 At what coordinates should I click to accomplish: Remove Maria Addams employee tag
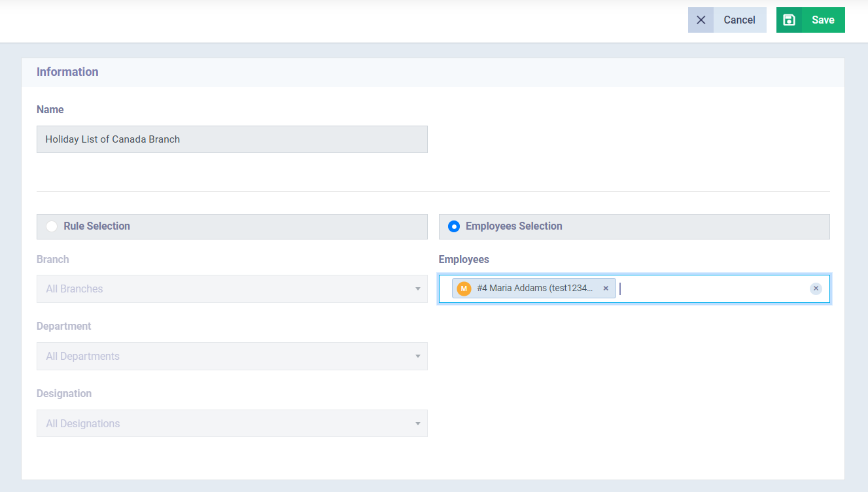[x=606, y=289]
